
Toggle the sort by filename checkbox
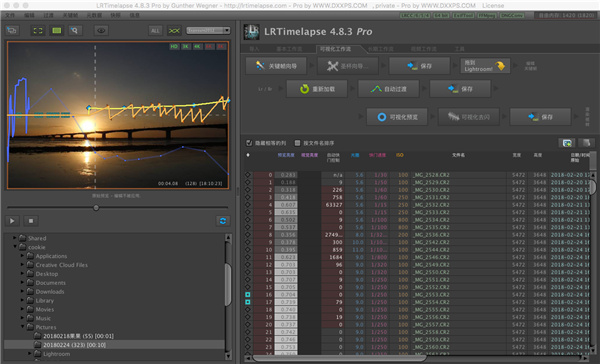[x=297, y=143]
